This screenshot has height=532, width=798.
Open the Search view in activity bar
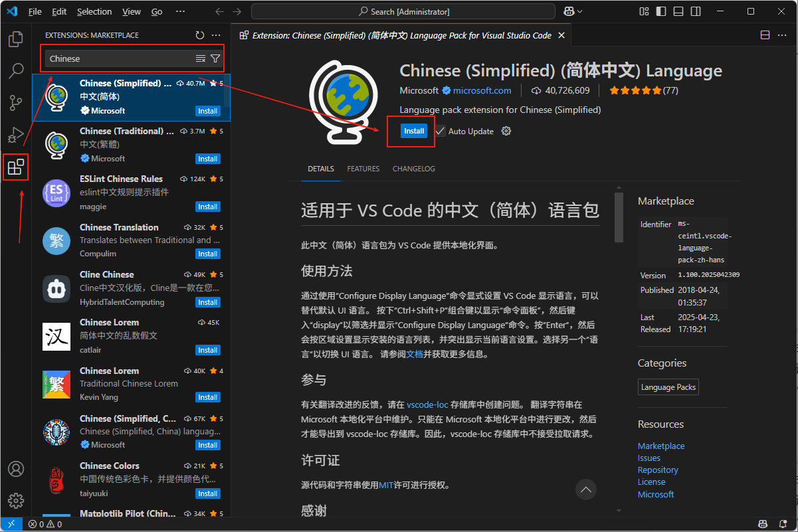tap(16, 70)
